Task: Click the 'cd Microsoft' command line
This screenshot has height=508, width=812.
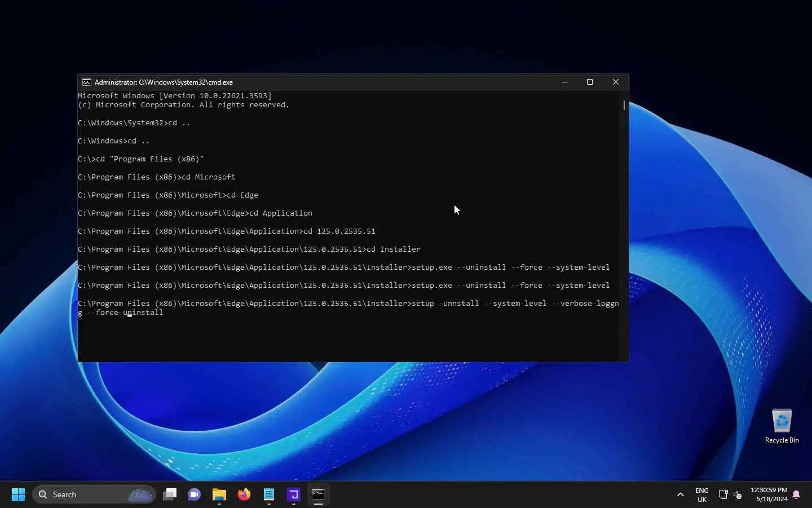Action: pyautogui.click(x=157, y=177)
